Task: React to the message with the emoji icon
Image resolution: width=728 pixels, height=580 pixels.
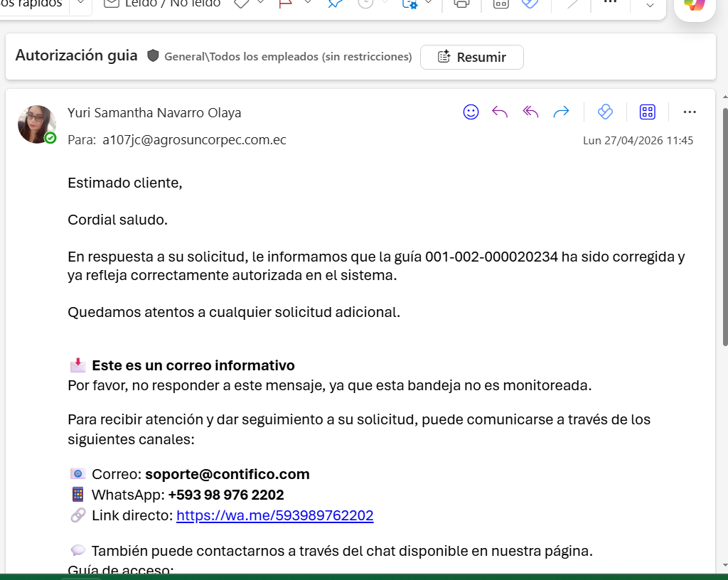Action: pos(471,112)
